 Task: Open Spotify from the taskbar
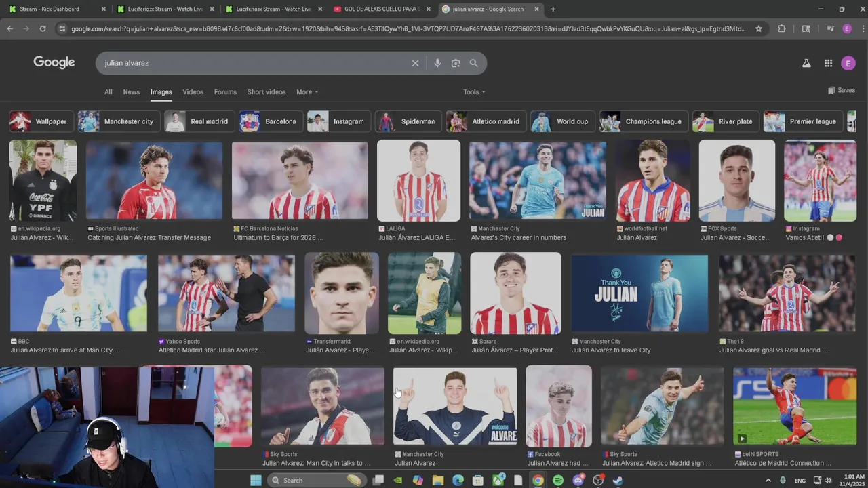coord(558,480)
